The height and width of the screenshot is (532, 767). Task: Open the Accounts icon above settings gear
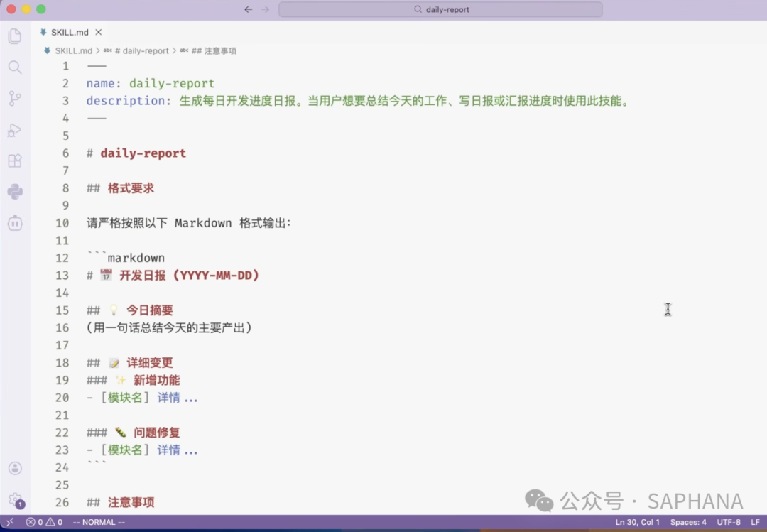[x=16, y=468]
